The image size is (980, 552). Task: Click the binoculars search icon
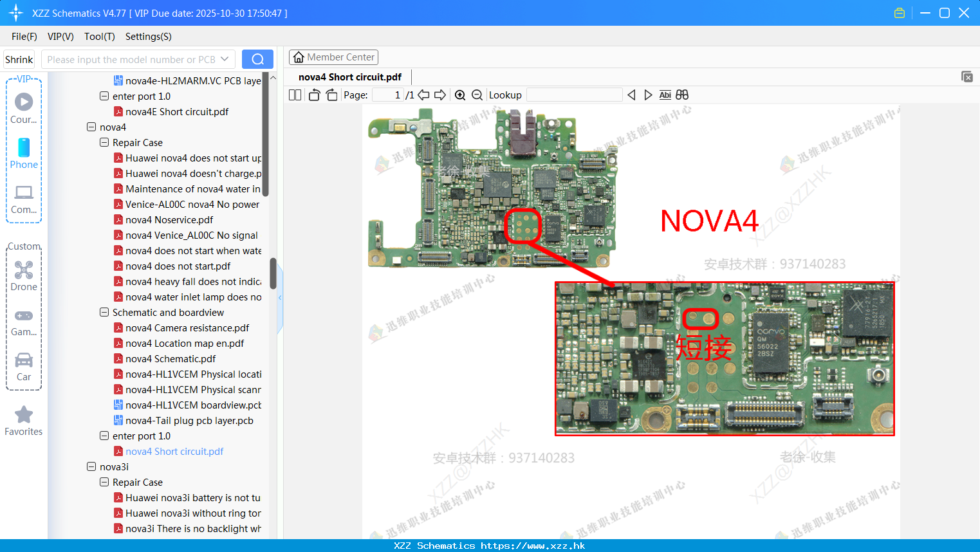(x=682, y=95)
